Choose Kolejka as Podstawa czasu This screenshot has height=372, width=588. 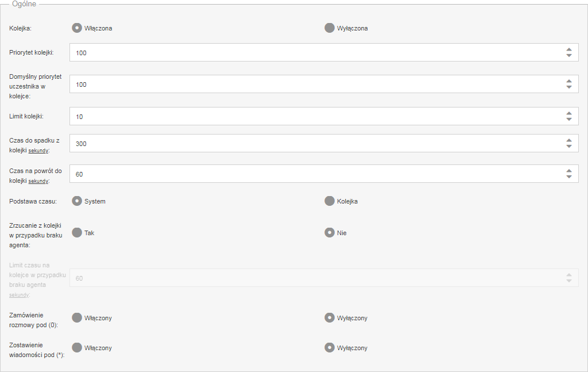[330, 201]
